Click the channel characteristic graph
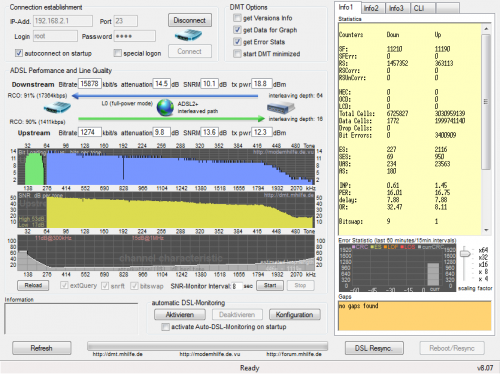The image size is (500, 374). [166, 253]
